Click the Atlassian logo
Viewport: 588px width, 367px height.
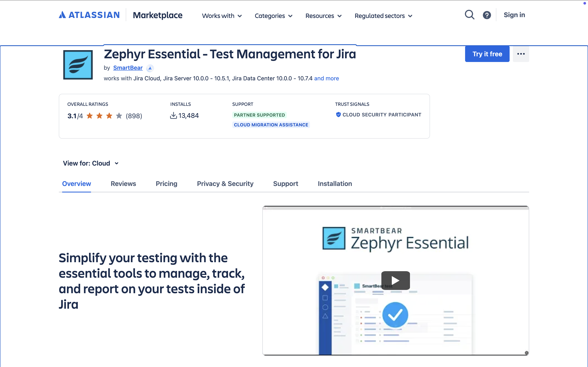pos(89,15)
